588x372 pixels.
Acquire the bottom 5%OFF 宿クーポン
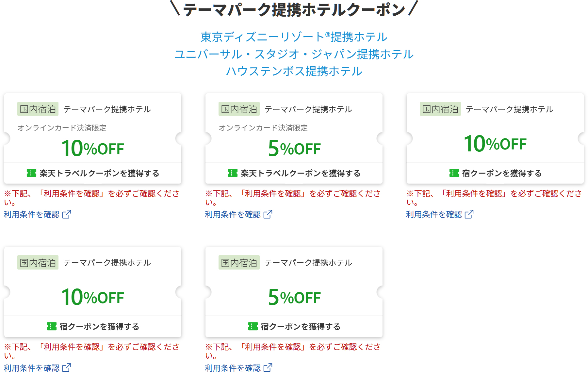[x=293, y=326]
